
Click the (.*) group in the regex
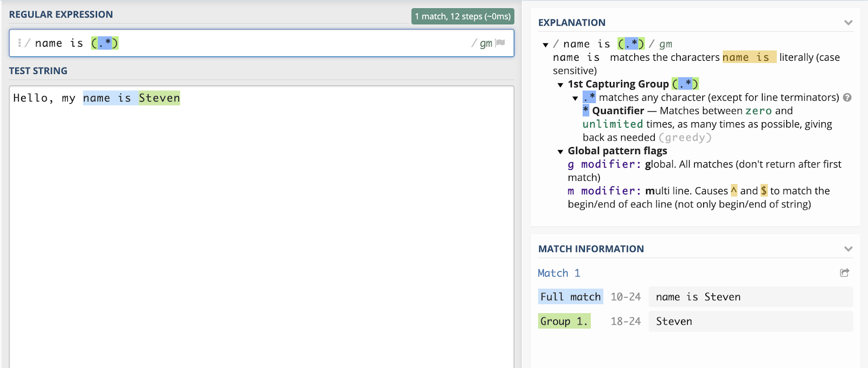pyautogui.click(x=105, y=43)
